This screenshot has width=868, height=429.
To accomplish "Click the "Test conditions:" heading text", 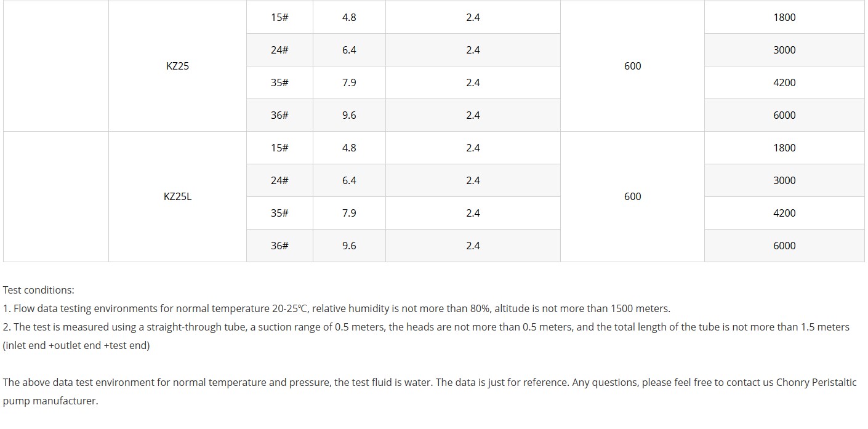I will [38, 290].
